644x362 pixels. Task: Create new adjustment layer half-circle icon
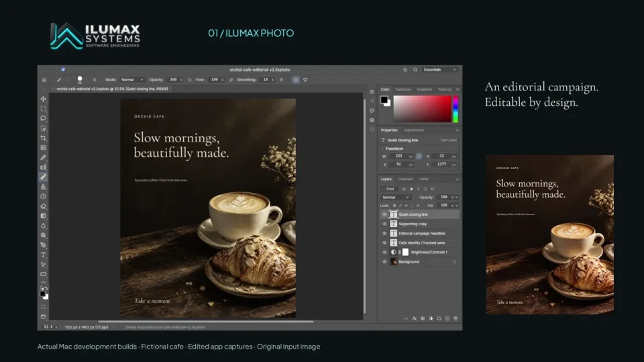tap(431, 318)
